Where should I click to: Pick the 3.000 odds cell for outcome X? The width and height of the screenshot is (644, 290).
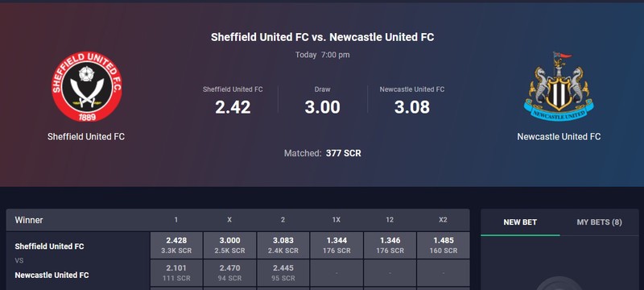point(229,245)
